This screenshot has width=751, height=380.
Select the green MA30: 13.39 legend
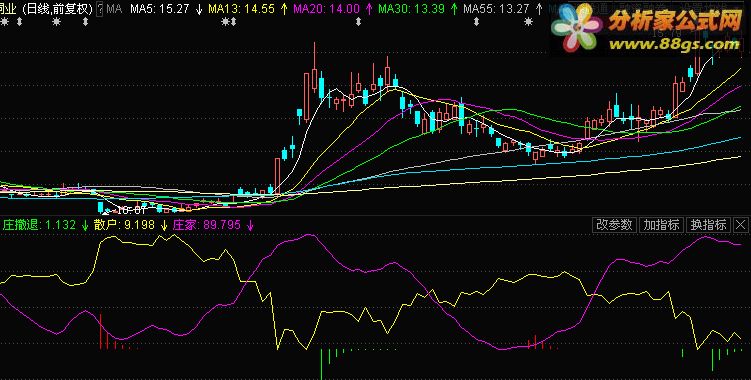pyautogui.click(x=411, y=9)
